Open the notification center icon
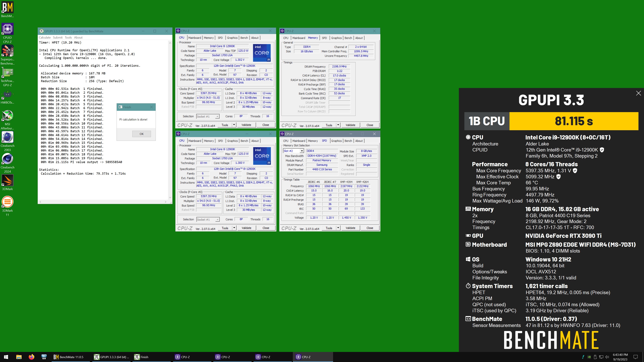Viewport: 644px width, 362px height. point(635,357)
